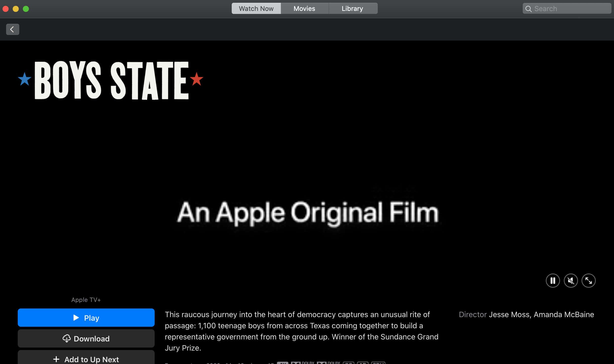
Task: Open the Movies tab
Action: 304,9
